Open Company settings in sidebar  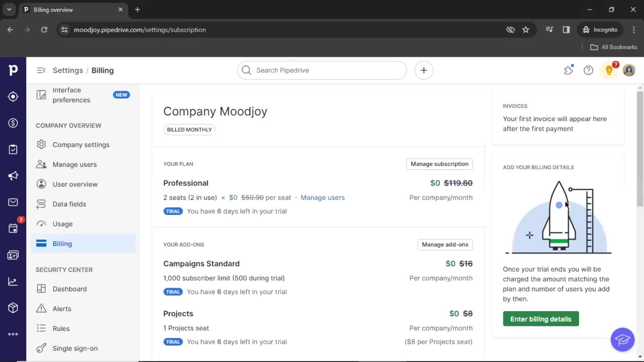point(83,145)
